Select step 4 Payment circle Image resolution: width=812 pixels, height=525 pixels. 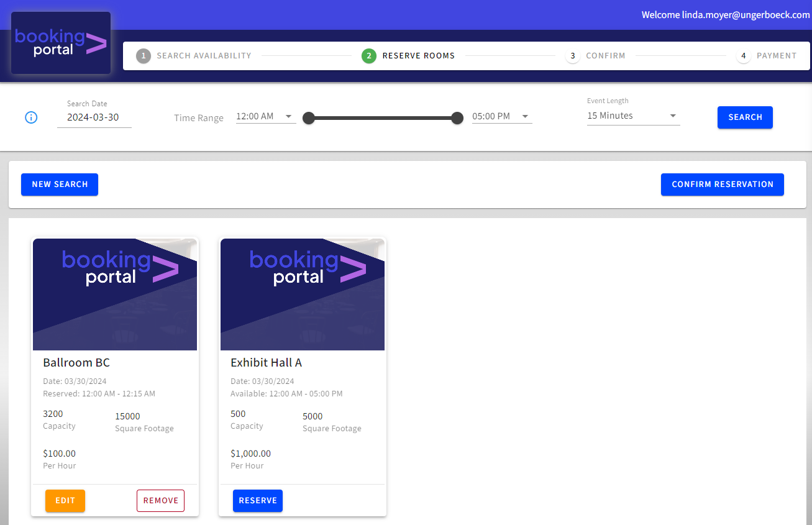coord(743,56)
